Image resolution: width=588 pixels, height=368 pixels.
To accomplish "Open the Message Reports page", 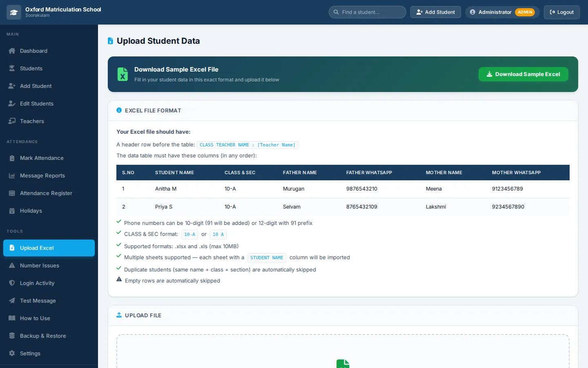I will click(49, 175).
